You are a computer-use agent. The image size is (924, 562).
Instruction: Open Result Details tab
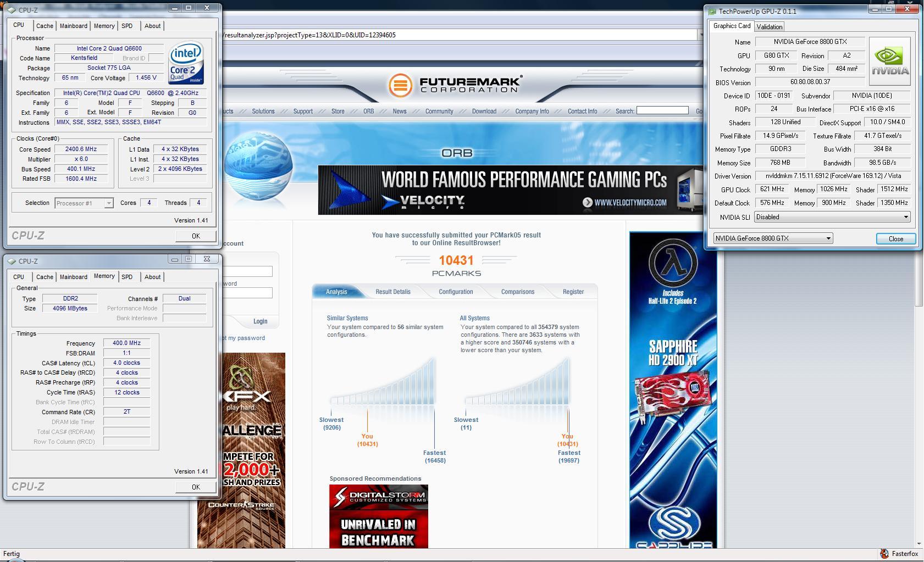[x=393, y=292]
